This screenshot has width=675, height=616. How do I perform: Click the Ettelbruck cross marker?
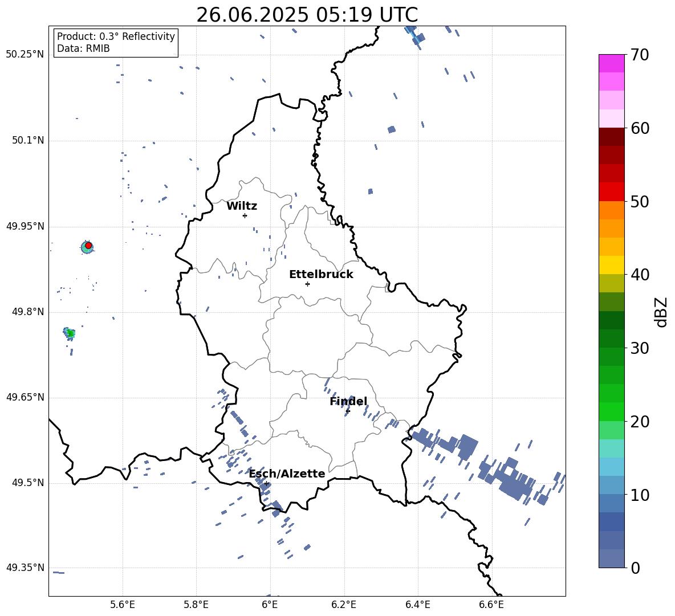tap(307, 284)
